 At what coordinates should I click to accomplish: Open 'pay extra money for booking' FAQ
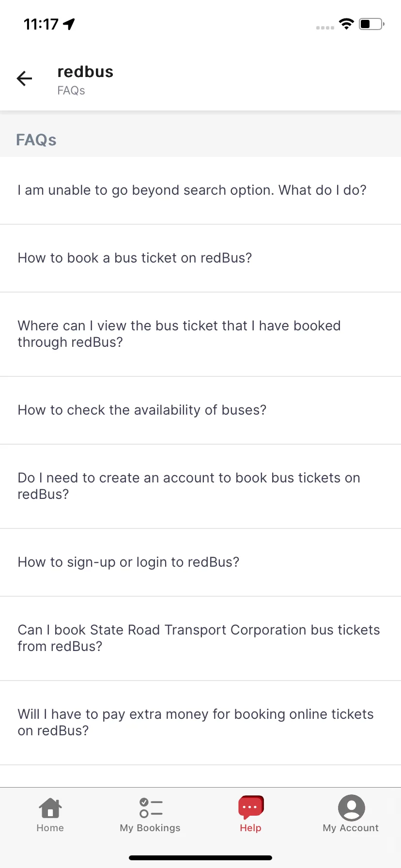click(200, 723)
